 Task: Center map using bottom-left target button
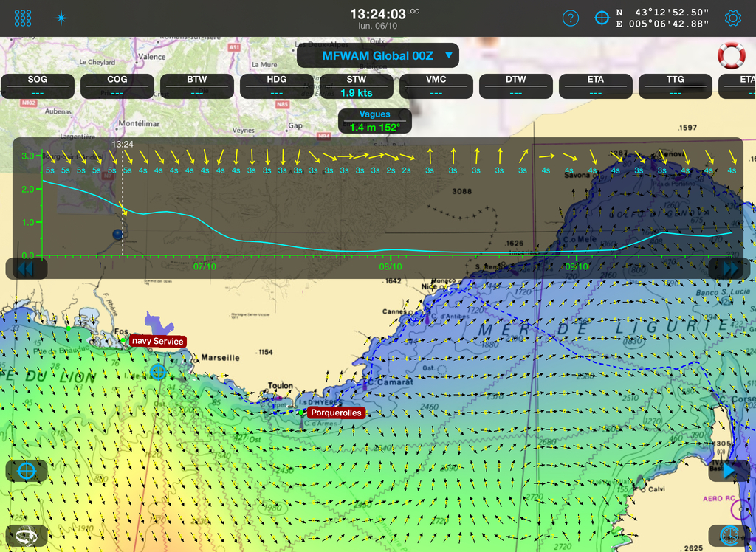click(x=27, y=470)
